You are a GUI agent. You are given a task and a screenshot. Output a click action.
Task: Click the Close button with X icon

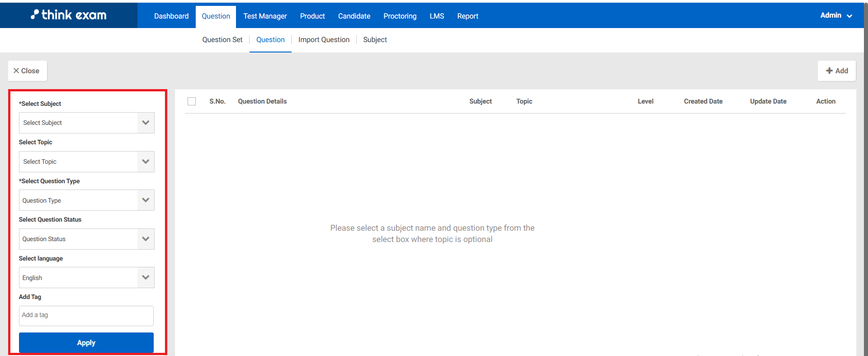(27, 71)
